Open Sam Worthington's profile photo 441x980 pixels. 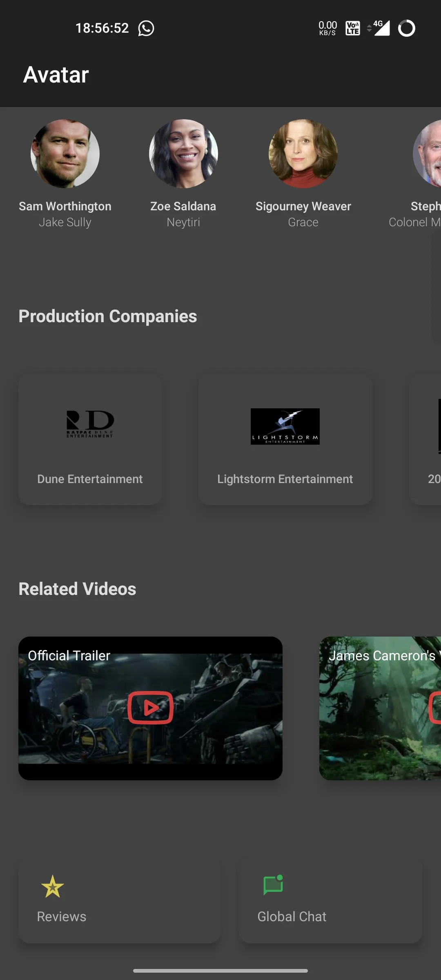65,154
